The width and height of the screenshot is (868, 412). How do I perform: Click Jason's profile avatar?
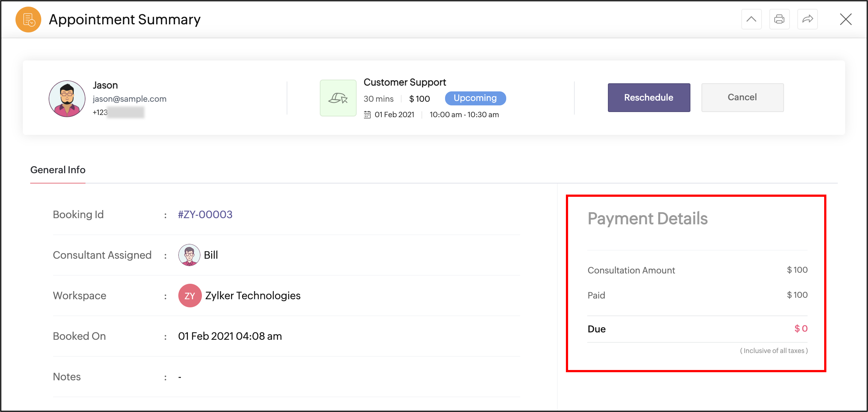pos(67,99)
